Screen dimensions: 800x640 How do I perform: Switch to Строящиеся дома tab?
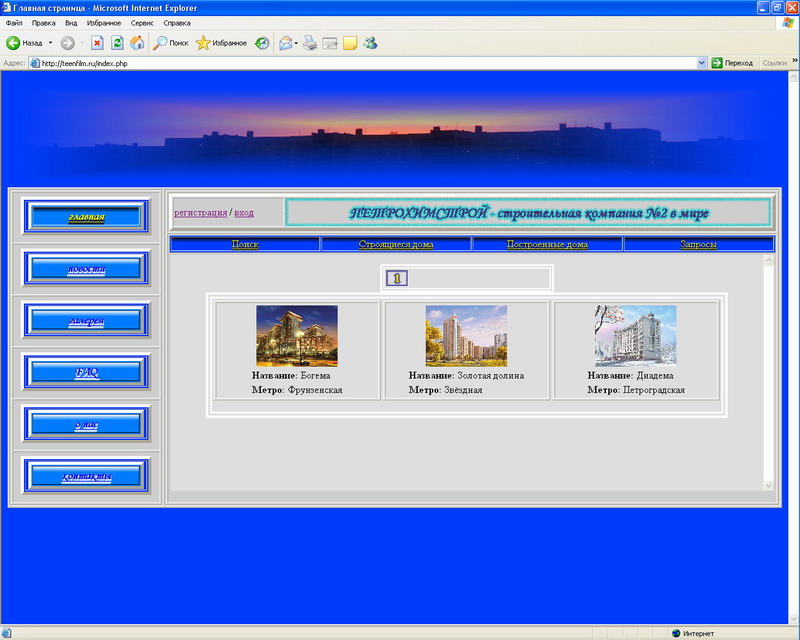tap(396, 244)
